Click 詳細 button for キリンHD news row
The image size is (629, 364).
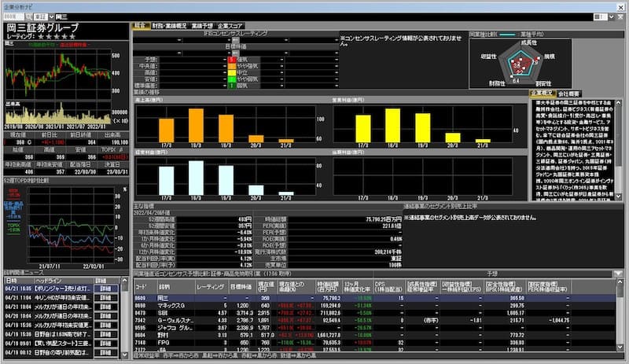point(106,298)
